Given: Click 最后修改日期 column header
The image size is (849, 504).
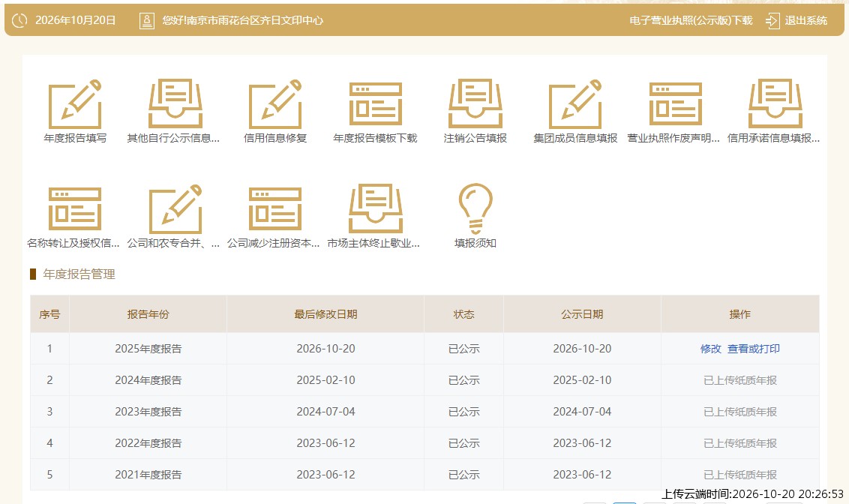Looking at the screenshot, I should 325,314.
